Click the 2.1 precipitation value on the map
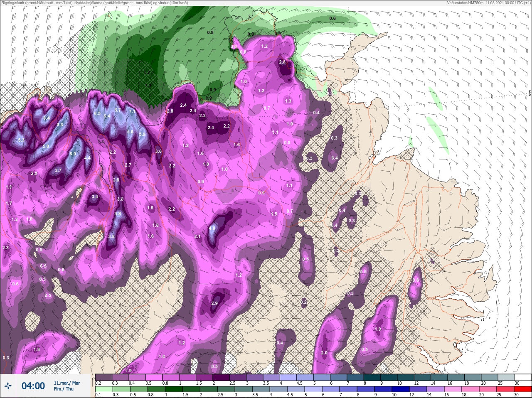532x398 pixels. point(197,236)
